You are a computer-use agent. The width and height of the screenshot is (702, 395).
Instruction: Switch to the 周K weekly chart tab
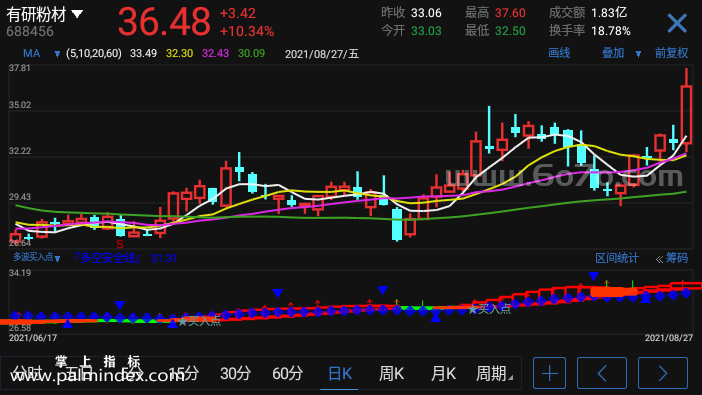391,374
